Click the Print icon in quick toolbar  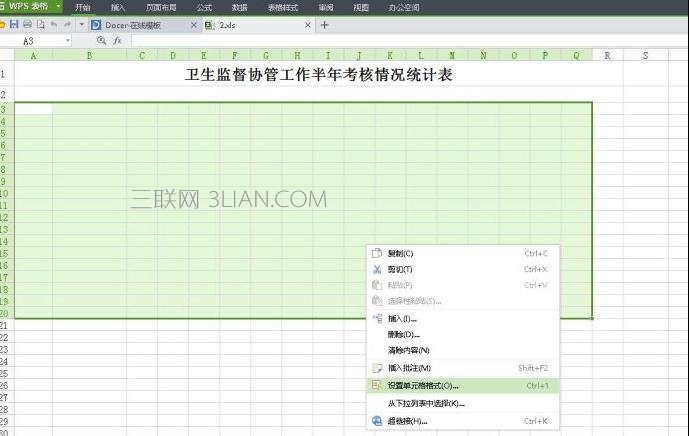click(x=27, y=25)
